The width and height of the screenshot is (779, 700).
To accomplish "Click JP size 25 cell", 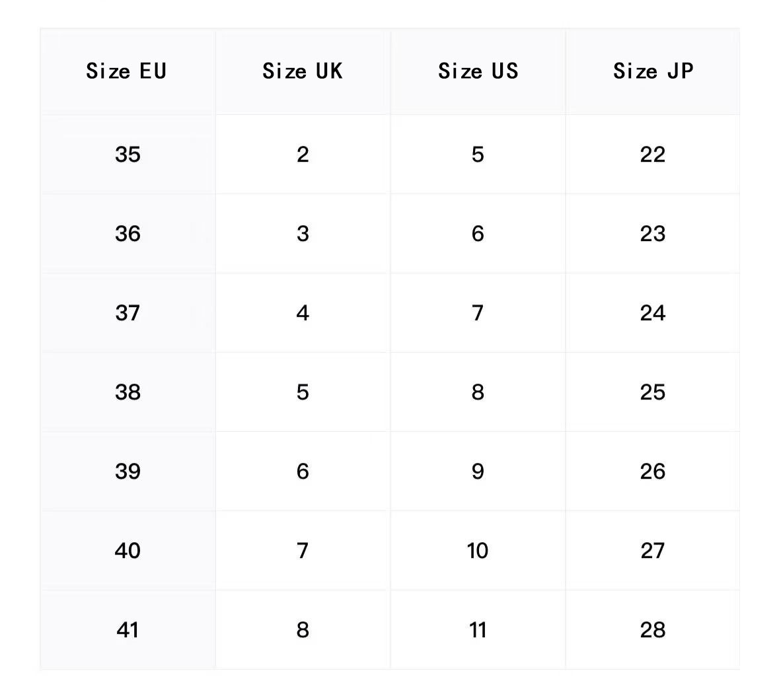I will coord(653,392).
